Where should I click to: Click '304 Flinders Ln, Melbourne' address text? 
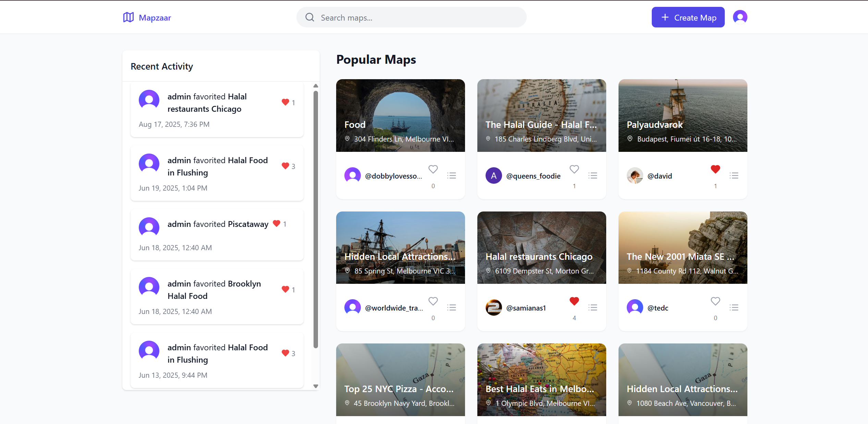coord(404,139)
